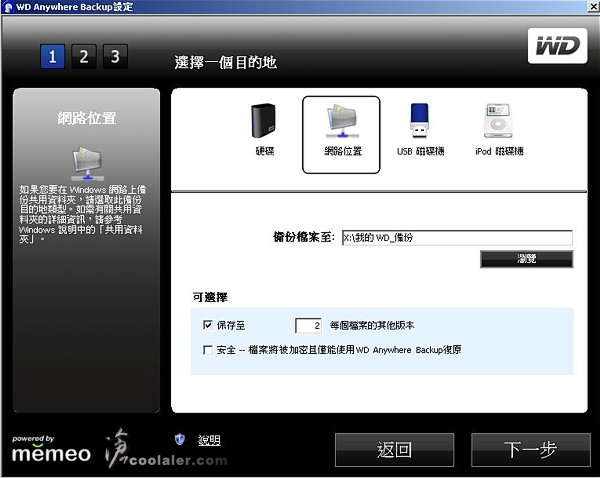The width and height of the screenshot is (600, 478).
Task: Click the 返回 back button
Action: (x=395, y=450)
